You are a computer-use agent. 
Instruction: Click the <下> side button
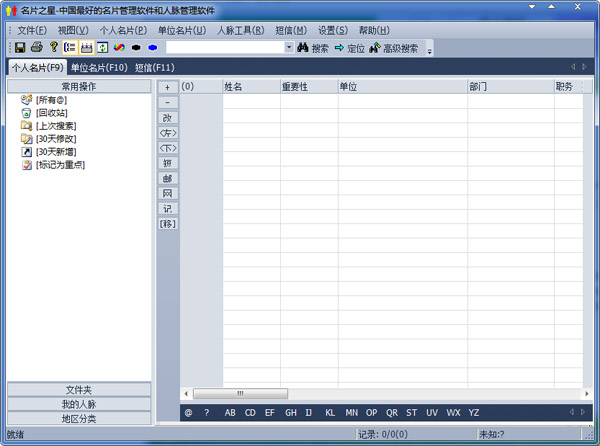click(168, 148)
